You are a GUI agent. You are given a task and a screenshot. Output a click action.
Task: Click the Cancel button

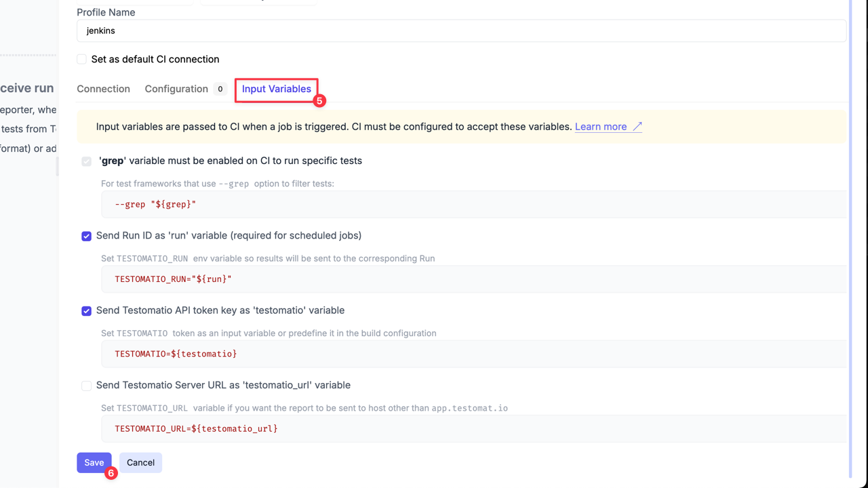click(140, 463)
